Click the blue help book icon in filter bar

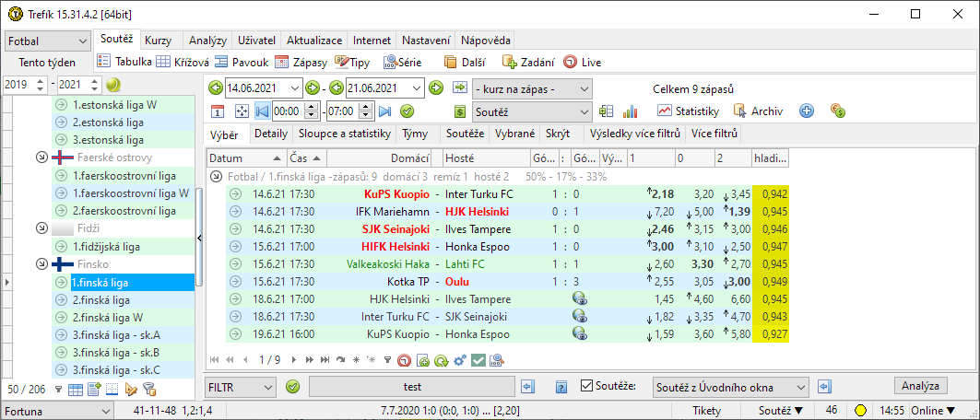pyautogui.click(x=561, y=387)
